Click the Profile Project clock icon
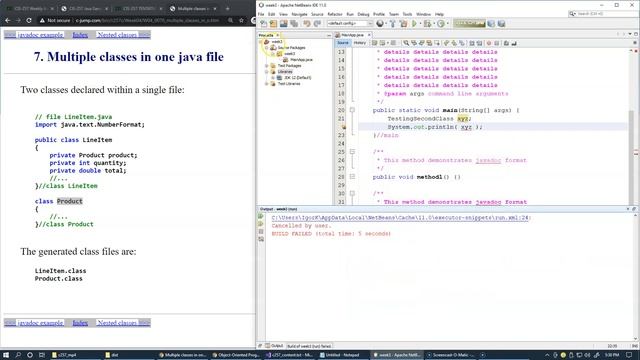The width and height of the screenshot is (640, 360). pyautogui.click(x=440, y=24)
